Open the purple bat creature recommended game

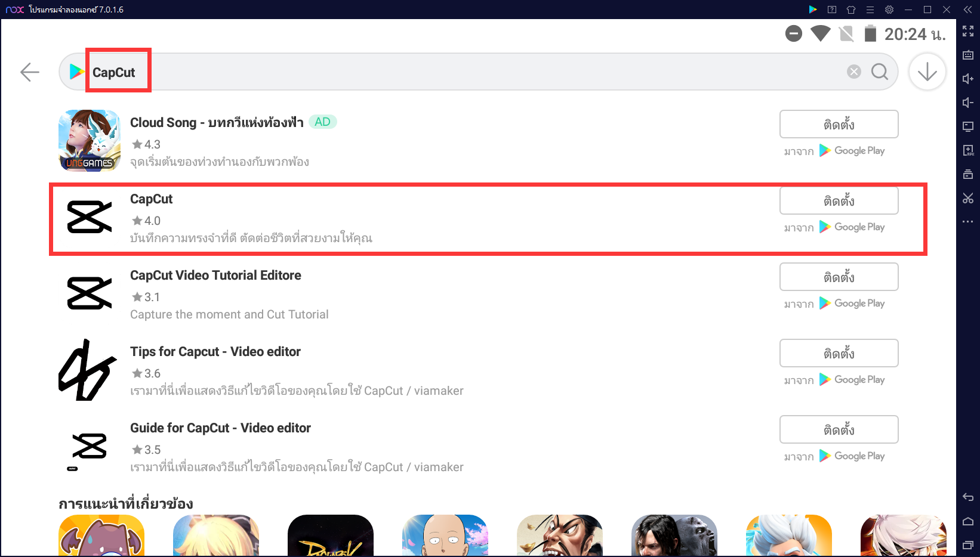coord(101,536)
